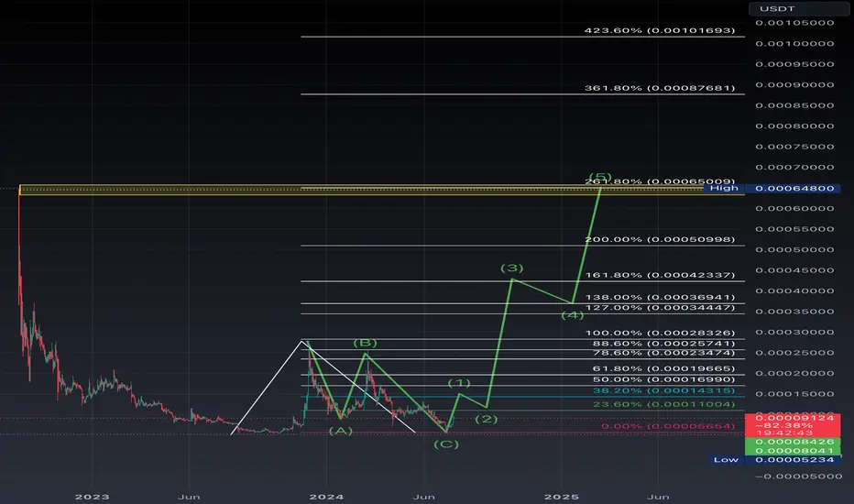Select the 138.00% (0.00036941) Fibonacci label
Viewport: 854px width, 504px height.
point(660,298)
